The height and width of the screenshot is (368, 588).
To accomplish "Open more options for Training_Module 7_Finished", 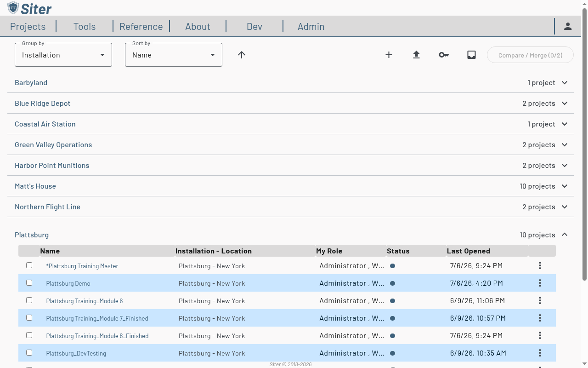I will [x=540, y=318].
